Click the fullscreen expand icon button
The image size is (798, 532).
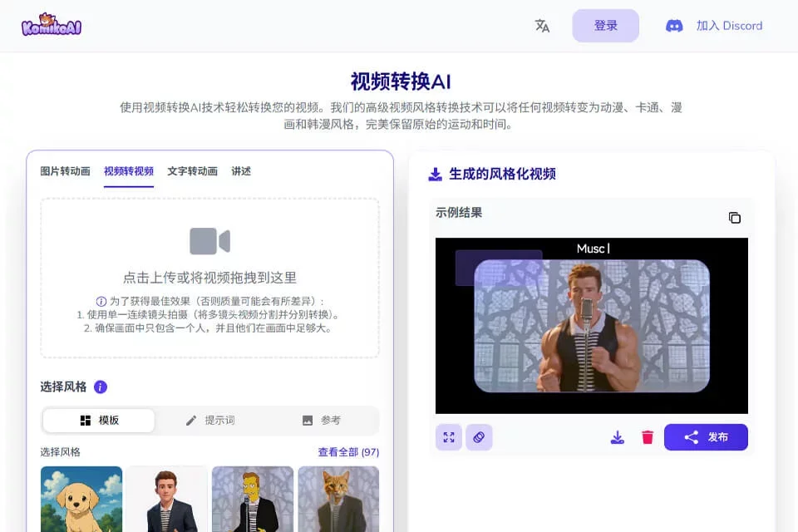pos(449,437)
